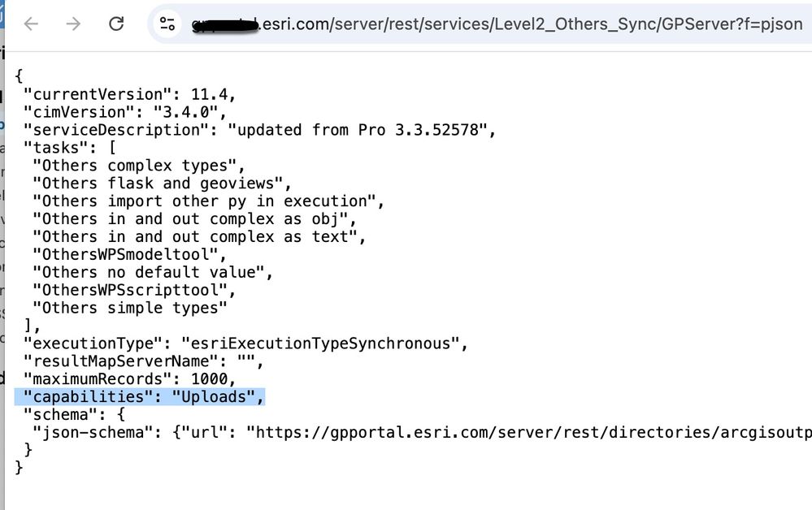Image resolution: width=812 pixels, height=510 pixels.
Task: Open the site information icon
Action: point(167,24)
